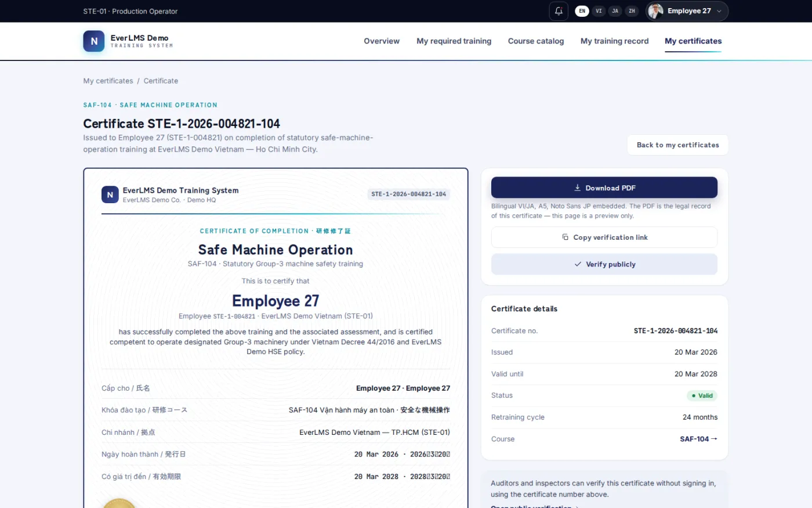This screenshot has width=812, height=508.
Task: Open the Course catalog tab
Action: (536, 41)
